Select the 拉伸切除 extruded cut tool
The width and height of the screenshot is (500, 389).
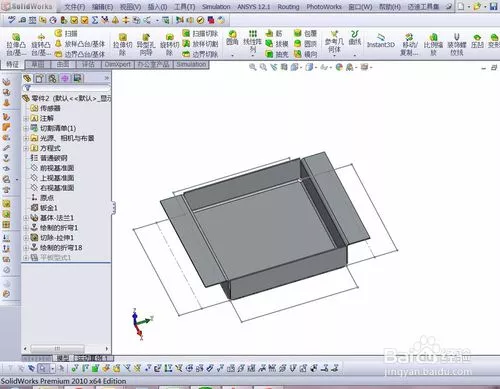click(x=123, y=44)
